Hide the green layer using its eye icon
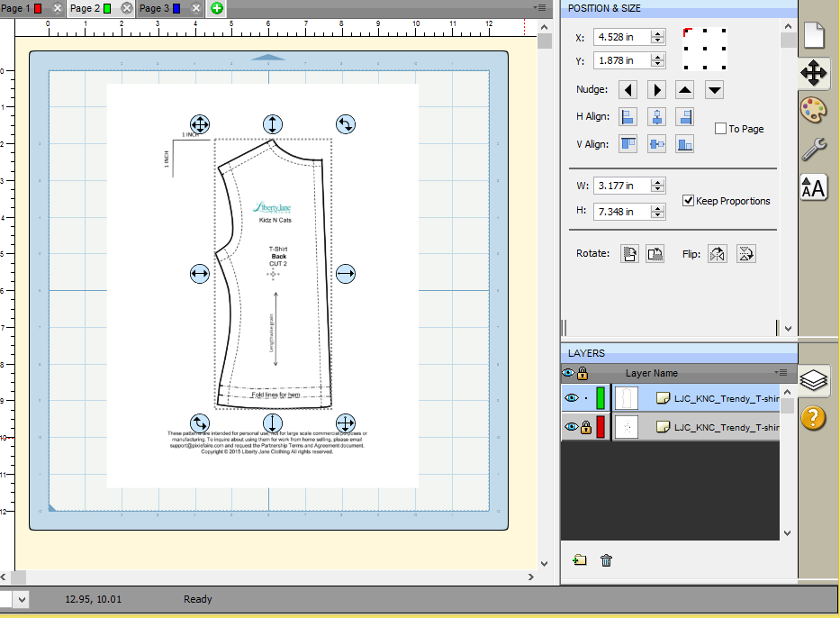This screenshot has height=618, width=840. tap(569, 397)
